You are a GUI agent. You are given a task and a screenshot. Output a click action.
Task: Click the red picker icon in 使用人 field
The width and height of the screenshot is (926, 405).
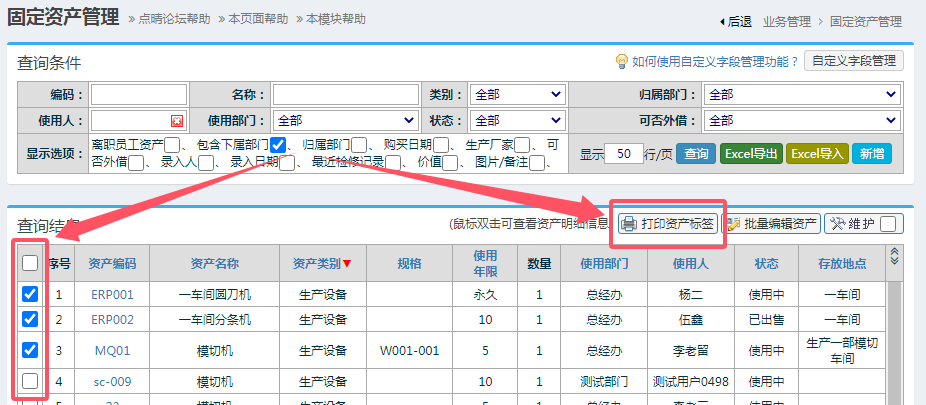tap(177, 121)
